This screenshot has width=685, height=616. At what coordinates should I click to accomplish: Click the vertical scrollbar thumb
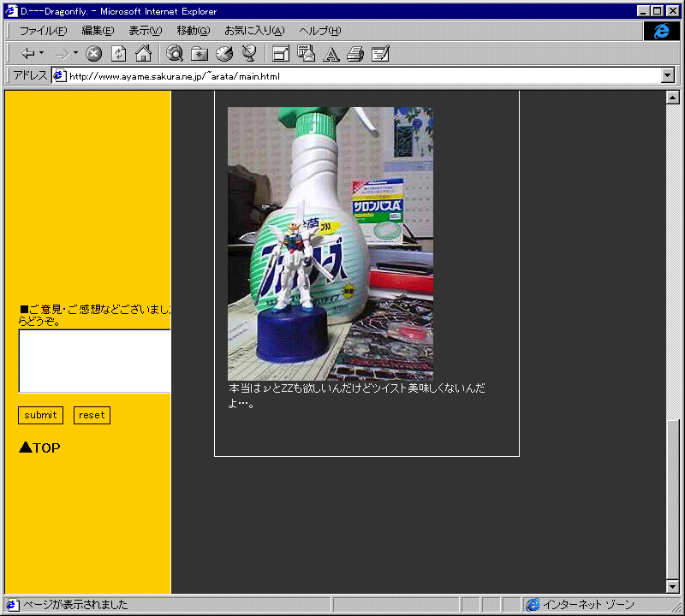[x=673, y=499]
